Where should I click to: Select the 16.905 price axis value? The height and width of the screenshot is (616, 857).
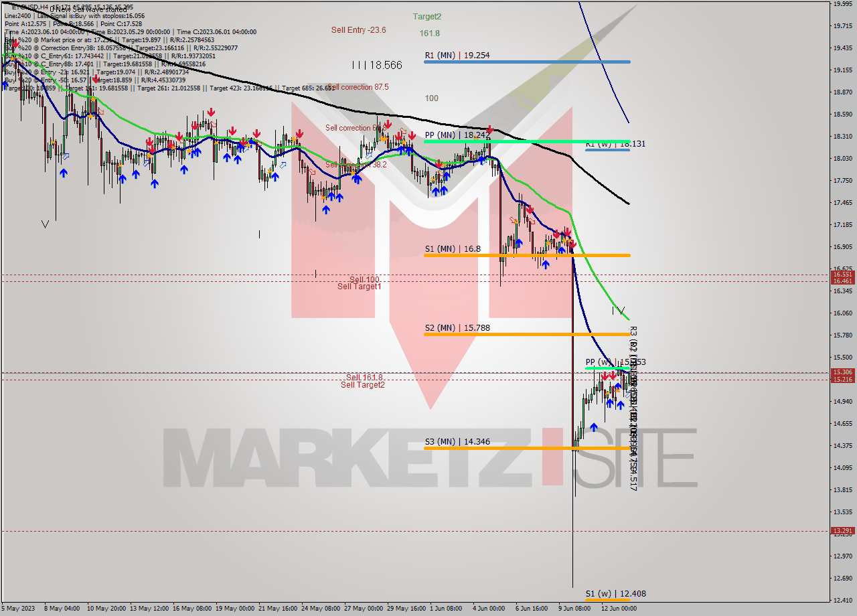coord(842,247)
